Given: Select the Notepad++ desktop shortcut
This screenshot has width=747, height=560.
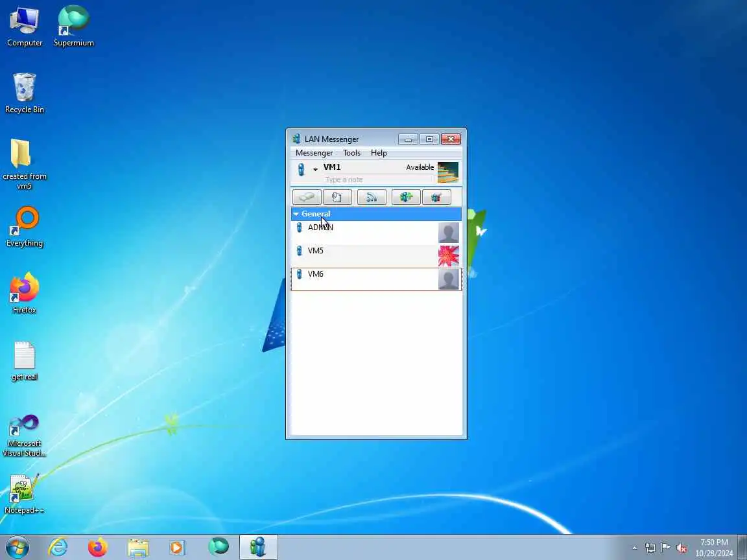Looking at the screenshot, I should tap(25, 495).
